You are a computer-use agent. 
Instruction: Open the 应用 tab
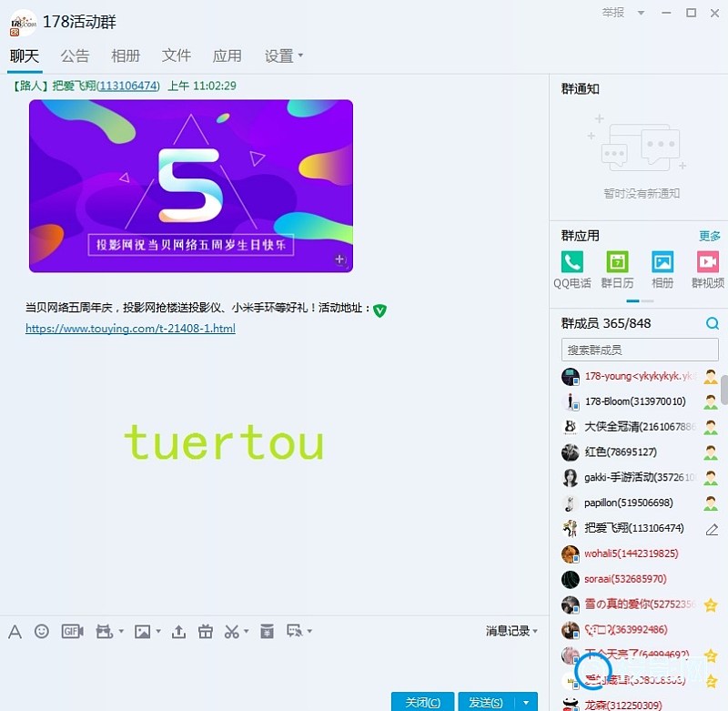click(x=227, y=56)
